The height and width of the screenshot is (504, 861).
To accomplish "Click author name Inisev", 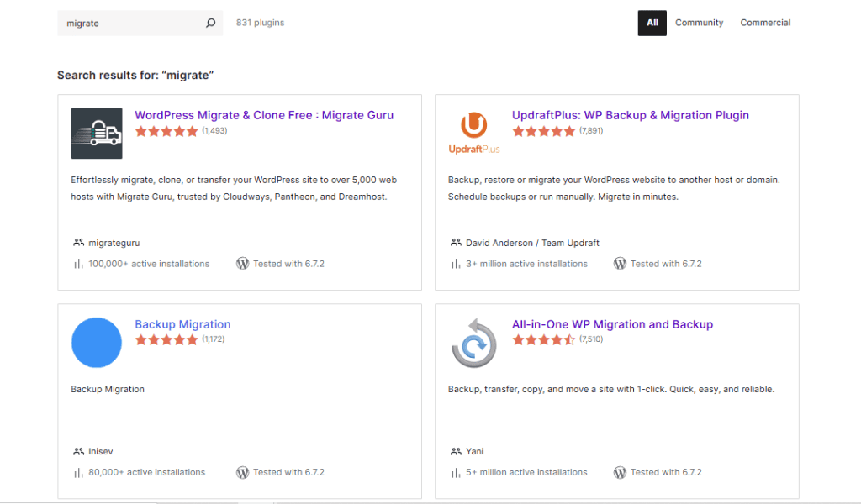I will [101, 451].
